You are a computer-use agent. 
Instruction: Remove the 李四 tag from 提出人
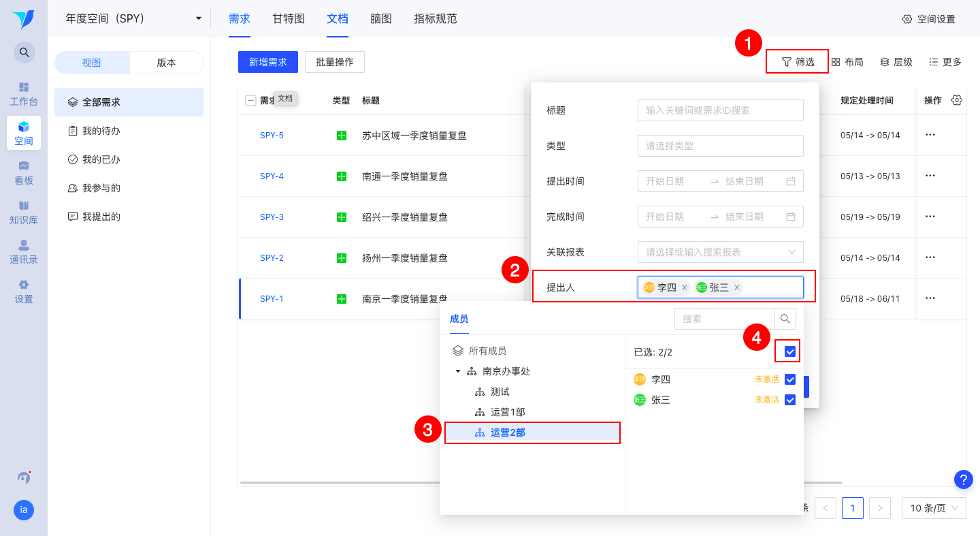click(685, 287)
